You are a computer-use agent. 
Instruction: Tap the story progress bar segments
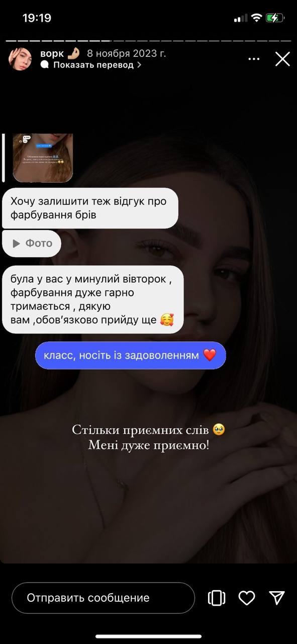(x=148, y=40)
